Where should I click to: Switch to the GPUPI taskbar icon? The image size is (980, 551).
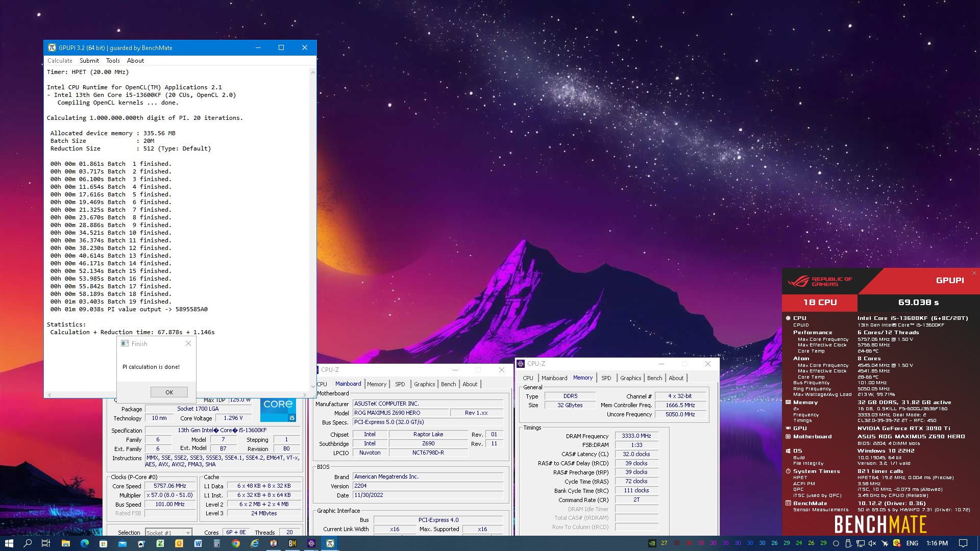point(330,543)
